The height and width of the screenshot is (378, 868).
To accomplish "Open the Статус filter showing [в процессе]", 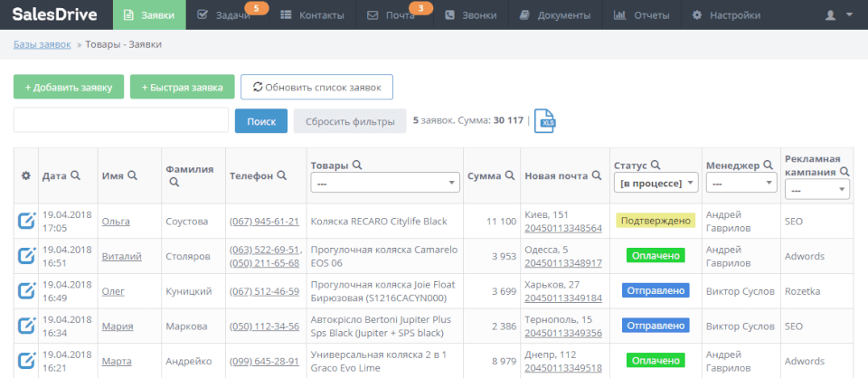I will click(x=656, y=184).
